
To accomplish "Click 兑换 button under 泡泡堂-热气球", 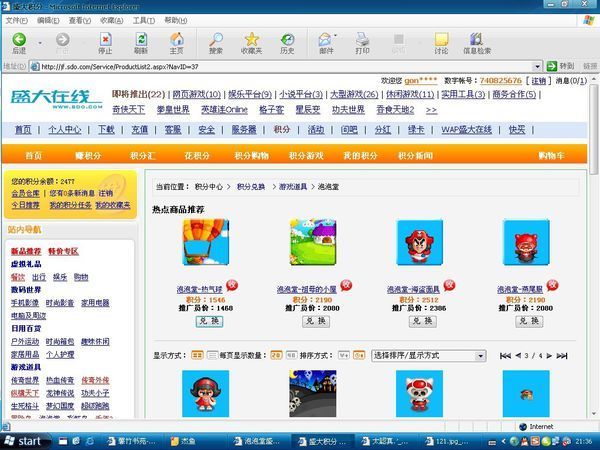I will click(x=209, y=321).
